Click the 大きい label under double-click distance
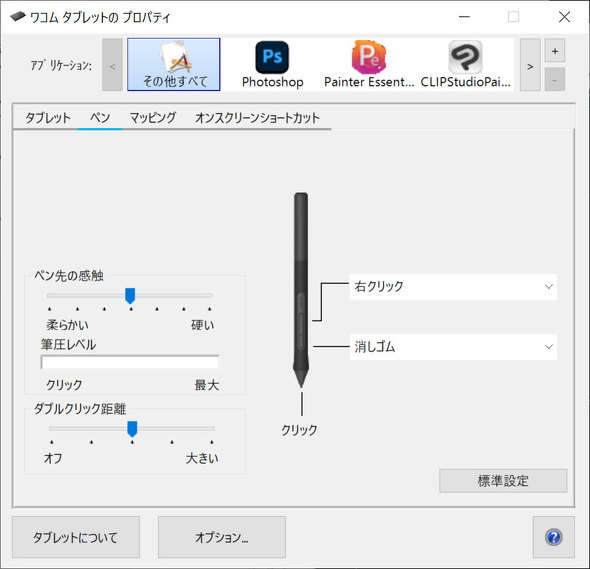590x569 pixels. click(x=202, y=458)
